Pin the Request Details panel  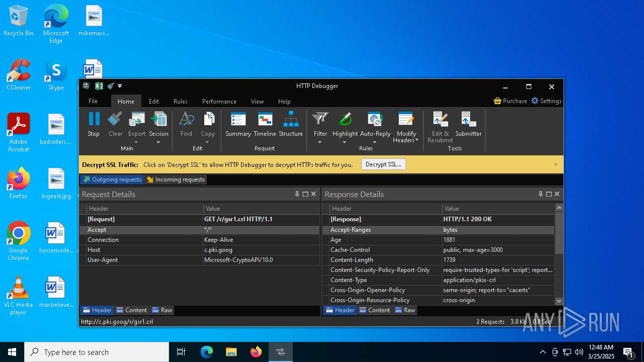[x=297, y=194]
